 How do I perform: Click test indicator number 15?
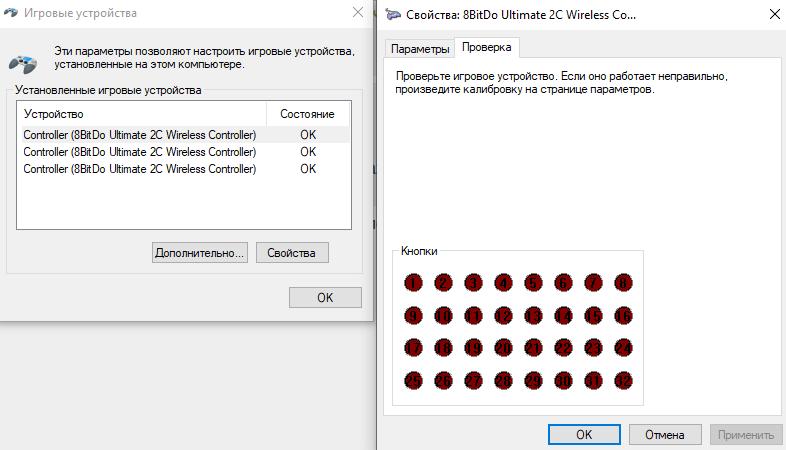[x=594, y=316]
